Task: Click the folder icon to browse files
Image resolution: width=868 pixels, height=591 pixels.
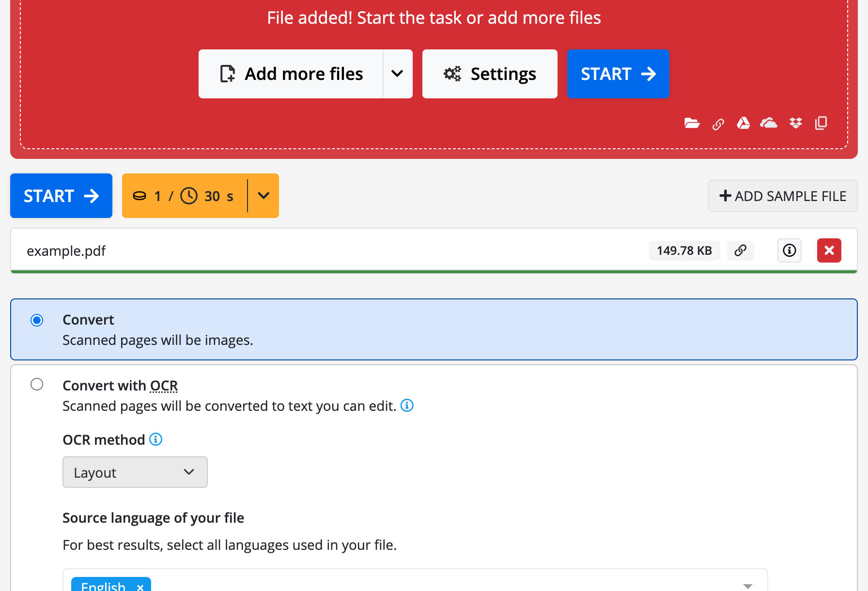Action: (692, 124)
